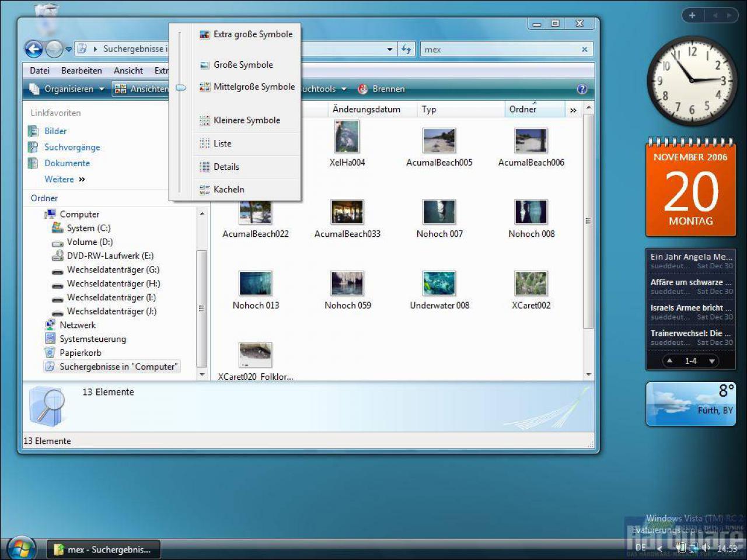Select Volume (D:) drive

(x=90, y=242)
